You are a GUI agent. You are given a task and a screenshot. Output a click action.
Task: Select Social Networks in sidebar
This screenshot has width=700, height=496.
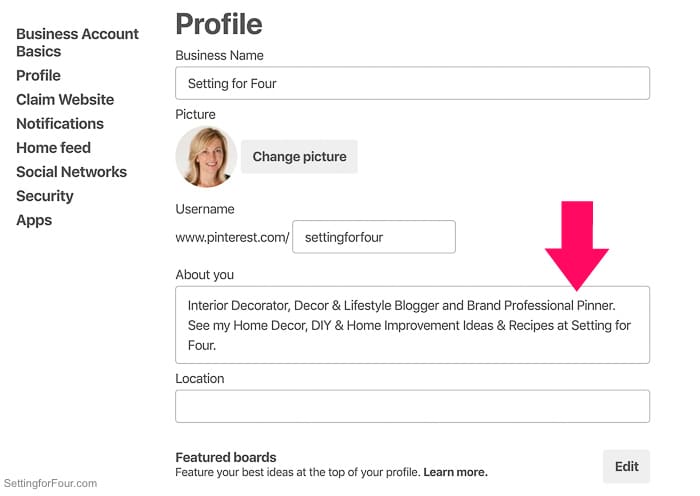click(x=71, y=172)
